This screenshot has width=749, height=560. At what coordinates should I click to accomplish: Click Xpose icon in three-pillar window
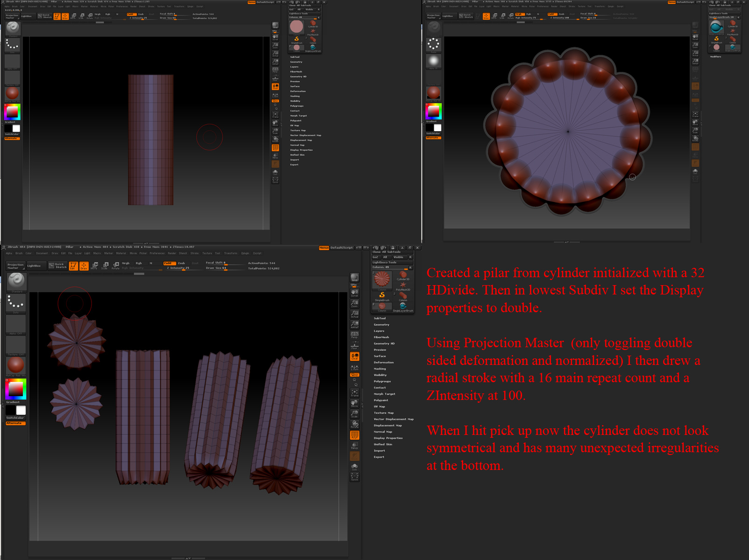coord(355,477)
